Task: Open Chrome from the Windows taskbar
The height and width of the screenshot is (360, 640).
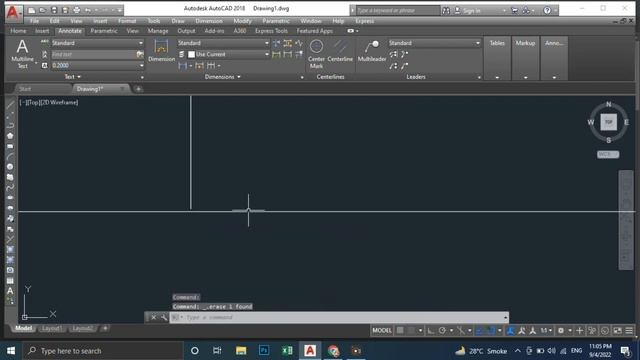Action: (x=333, y=351)
